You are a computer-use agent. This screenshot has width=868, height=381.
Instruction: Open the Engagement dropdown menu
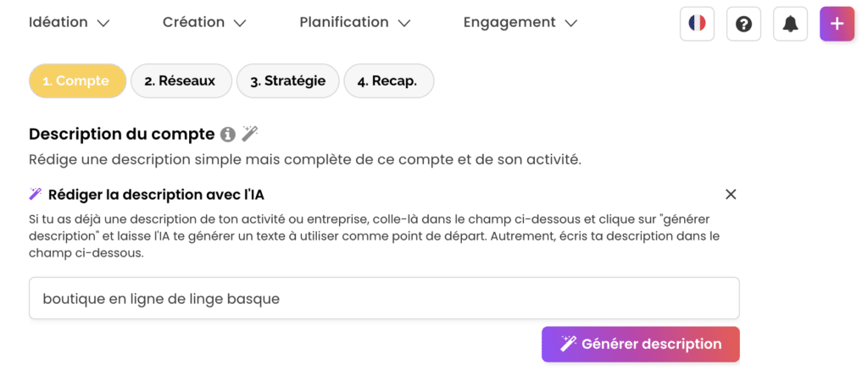(520, 23)
